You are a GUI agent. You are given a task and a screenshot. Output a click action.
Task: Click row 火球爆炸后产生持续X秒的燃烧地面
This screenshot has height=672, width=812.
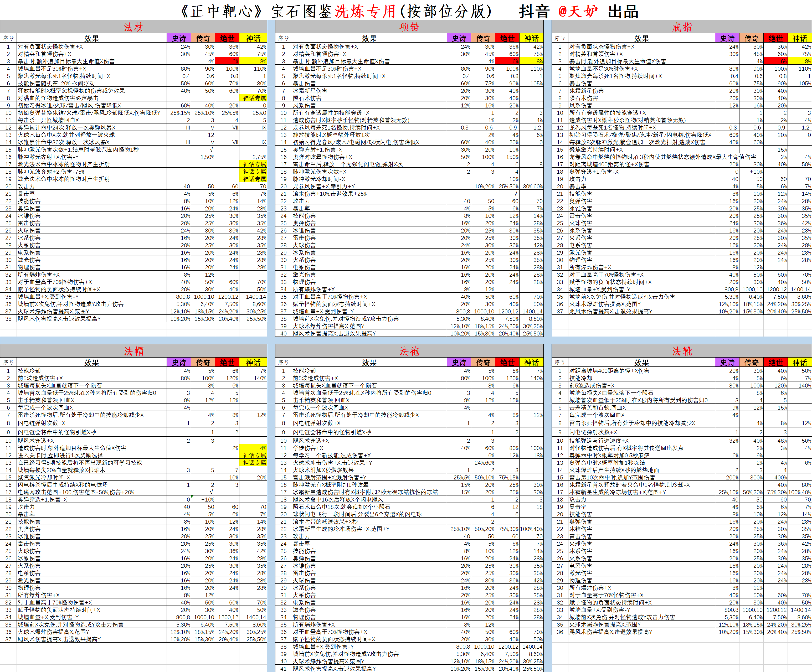point(682,470)
